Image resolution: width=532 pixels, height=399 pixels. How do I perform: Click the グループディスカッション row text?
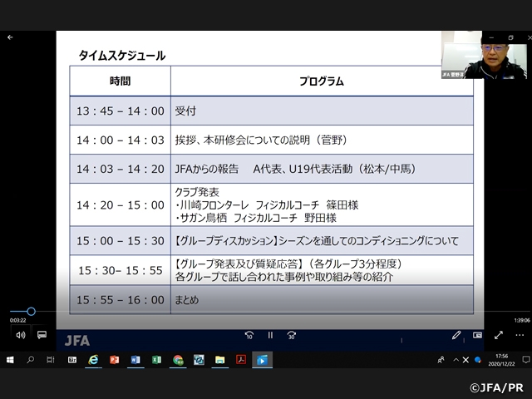click(x=317, y=241)
